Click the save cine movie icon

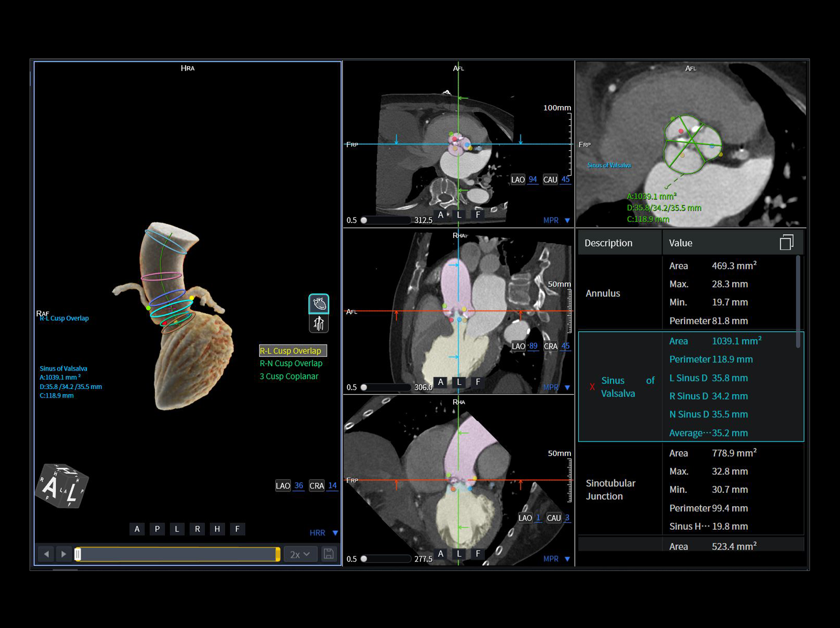(x=328, y=554)
